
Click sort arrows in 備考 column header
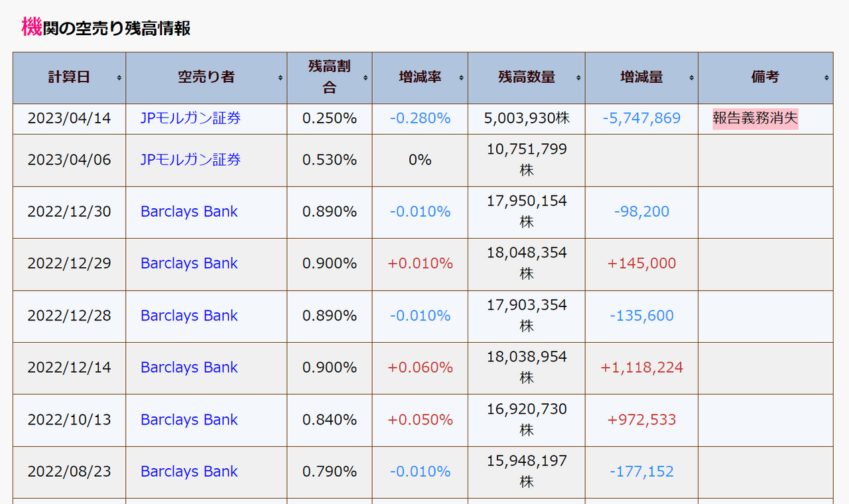pos(826,78)
